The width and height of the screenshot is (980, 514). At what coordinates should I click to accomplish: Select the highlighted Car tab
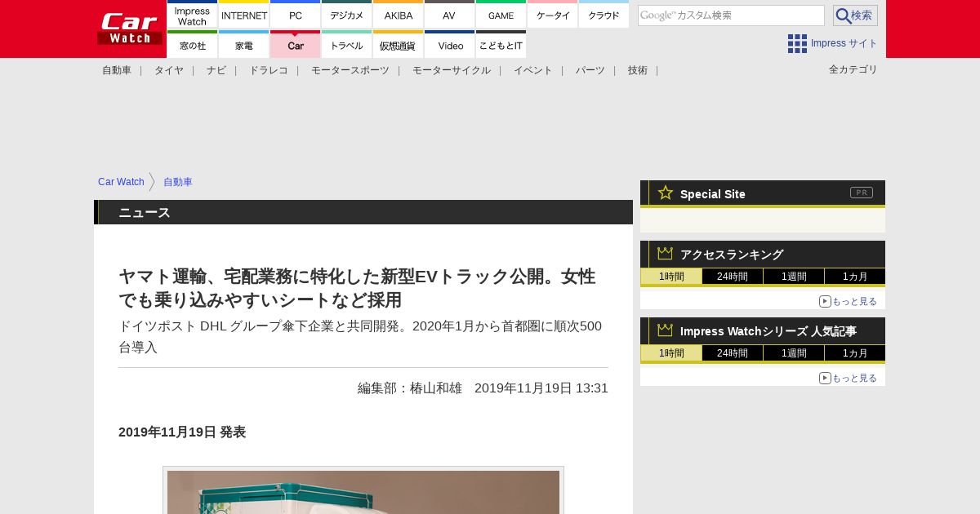click(296, 45)
